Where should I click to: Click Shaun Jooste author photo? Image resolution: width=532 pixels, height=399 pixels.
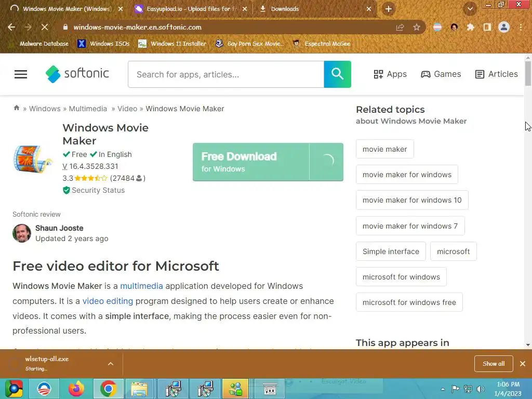point(22,233)
